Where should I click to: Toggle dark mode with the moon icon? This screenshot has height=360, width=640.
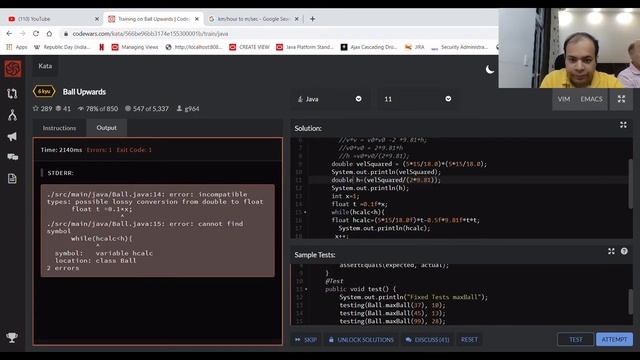pyautogui.click(x=490, y=70)
